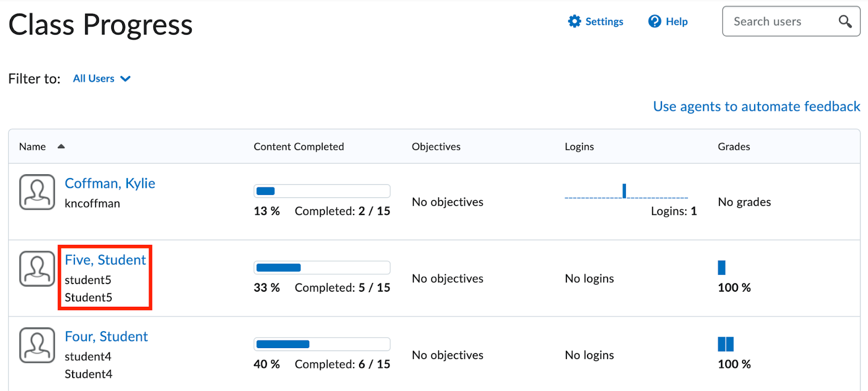Click Student Five's 100% grade bar
This screenshot has height=391, width=868.
[722, 267]
